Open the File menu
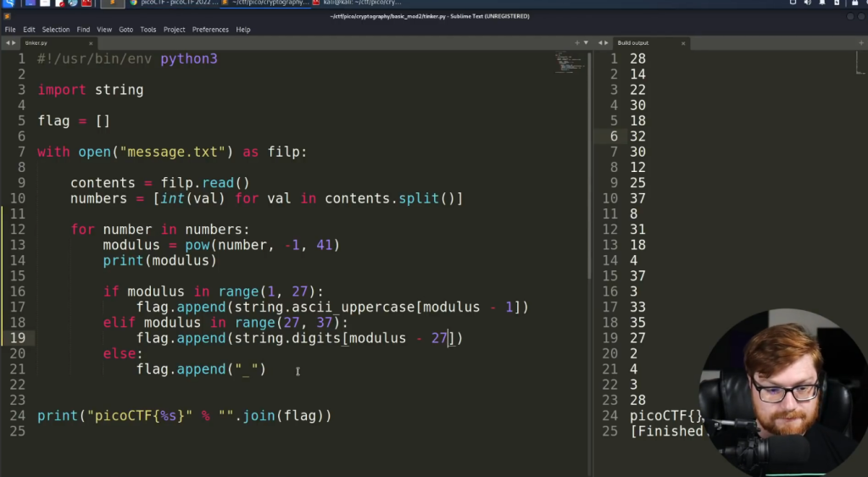This screenshot has height=477, width=868. 10,30
